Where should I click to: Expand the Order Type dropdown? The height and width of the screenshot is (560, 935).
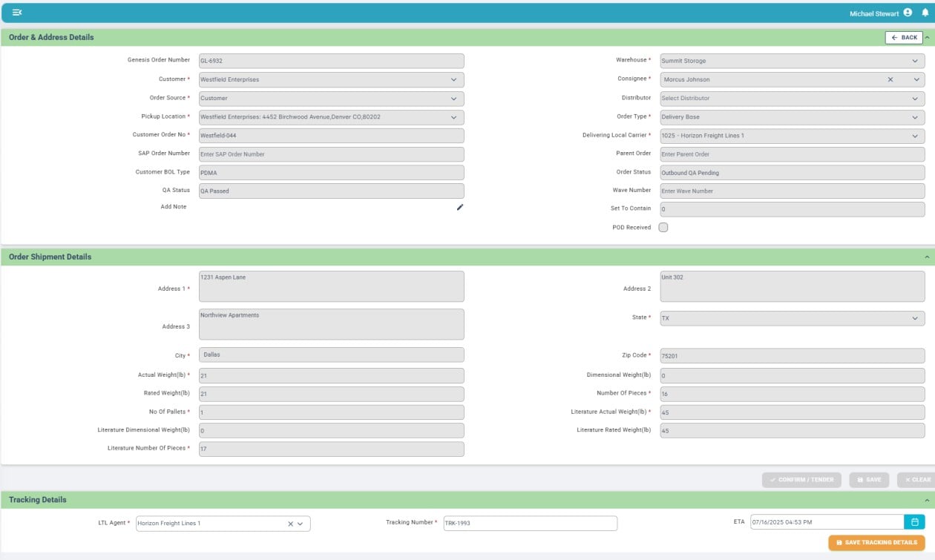click(793, 116)
